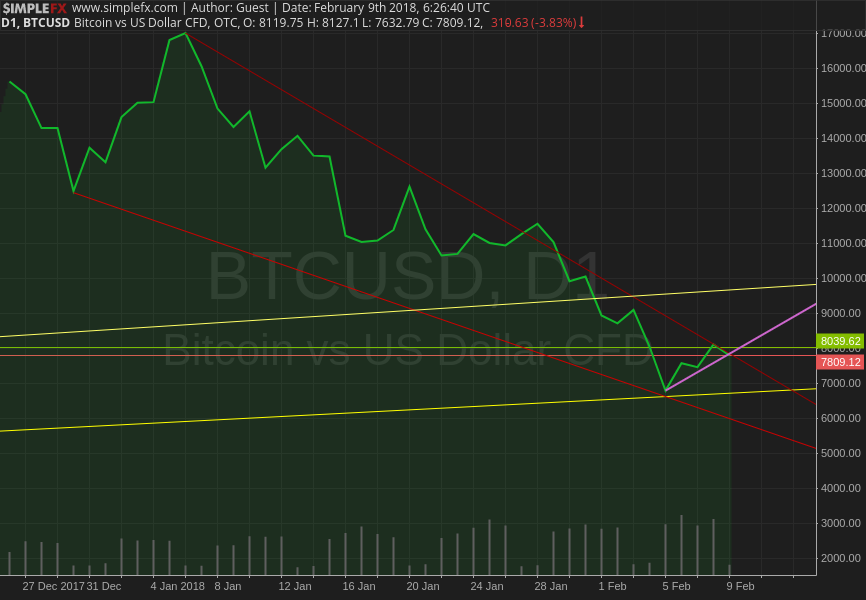Click the 11000.00 price axis label
This screenshot has height=600, width=866.
pyautogui.click(x=843, y=243)
